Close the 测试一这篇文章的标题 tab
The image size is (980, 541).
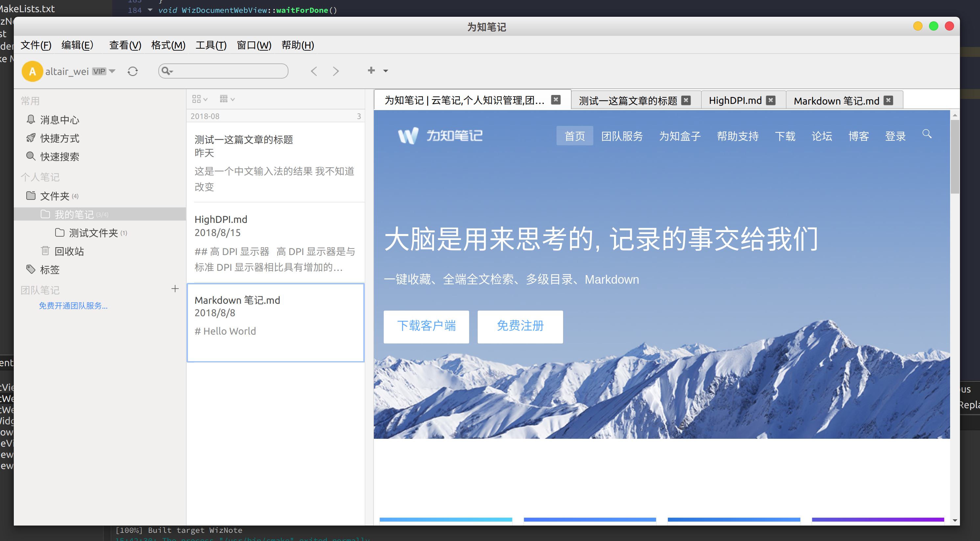point(686,100)
